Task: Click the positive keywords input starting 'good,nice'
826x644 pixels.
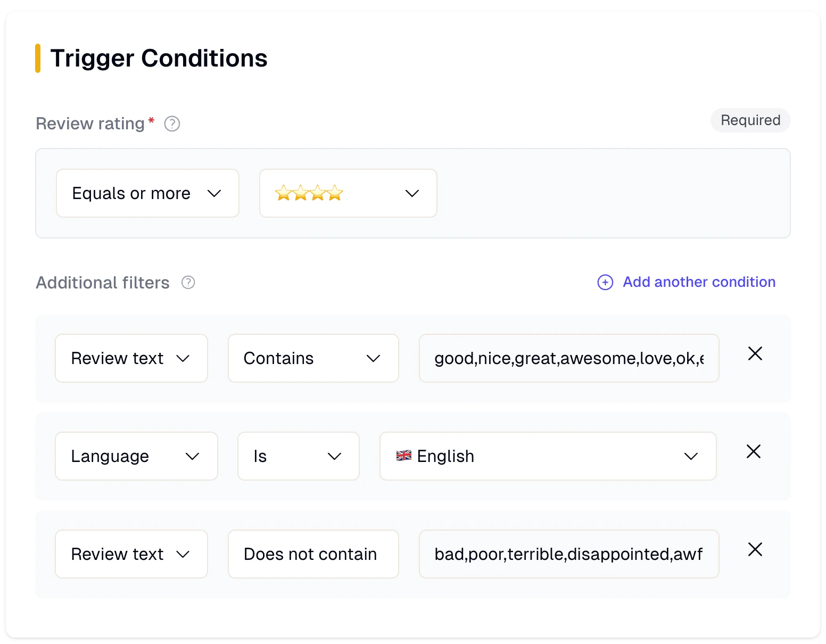Action: click(x=569, y=358)
